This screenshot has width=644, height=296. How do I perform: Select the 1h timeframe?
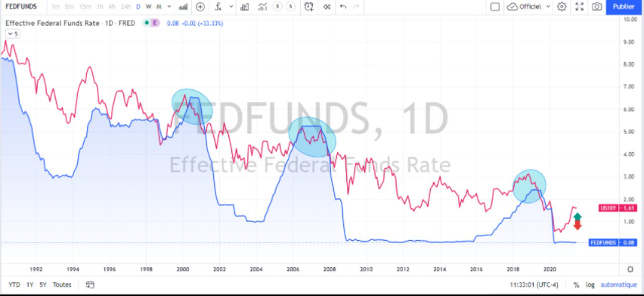[x=100, y=7]
